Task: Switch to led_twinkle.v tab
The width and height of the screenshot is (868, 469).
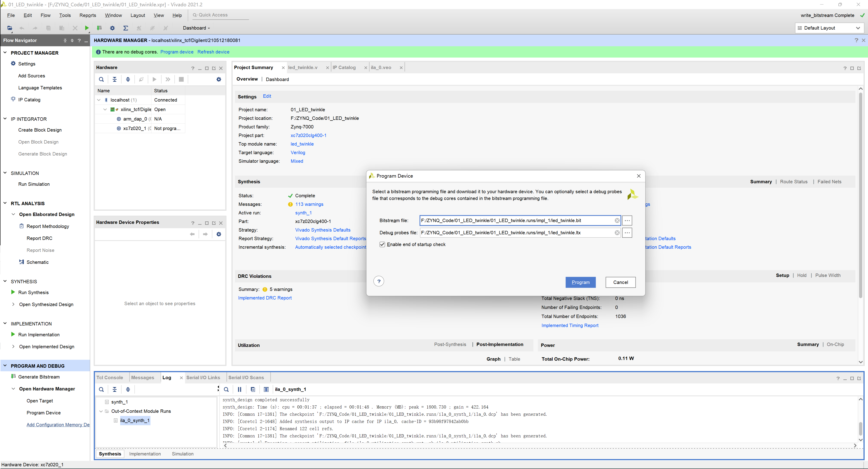Action: coord(303,67)
